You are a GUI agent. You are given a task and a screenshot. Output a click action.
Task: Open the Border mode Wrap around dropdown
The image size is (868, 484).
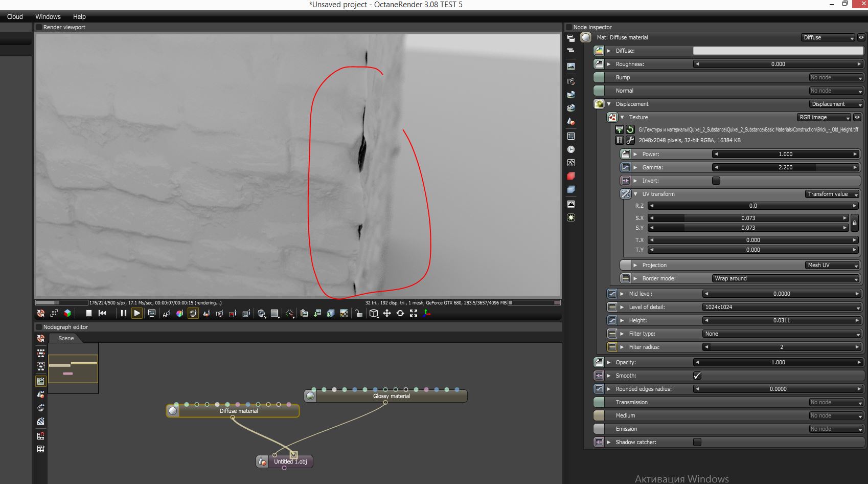786,278
